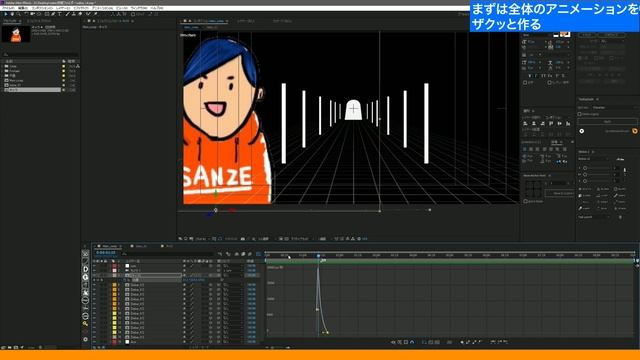Select the Hand tool in toolbar
640x360 pixels.
point(12,14)
